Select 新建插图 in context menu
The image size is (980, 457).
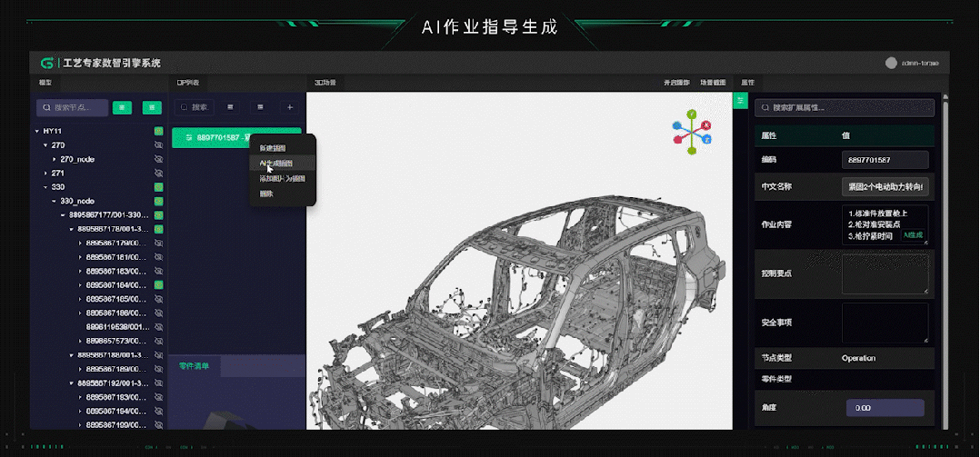pyautogui.click(x=273, y=148)
